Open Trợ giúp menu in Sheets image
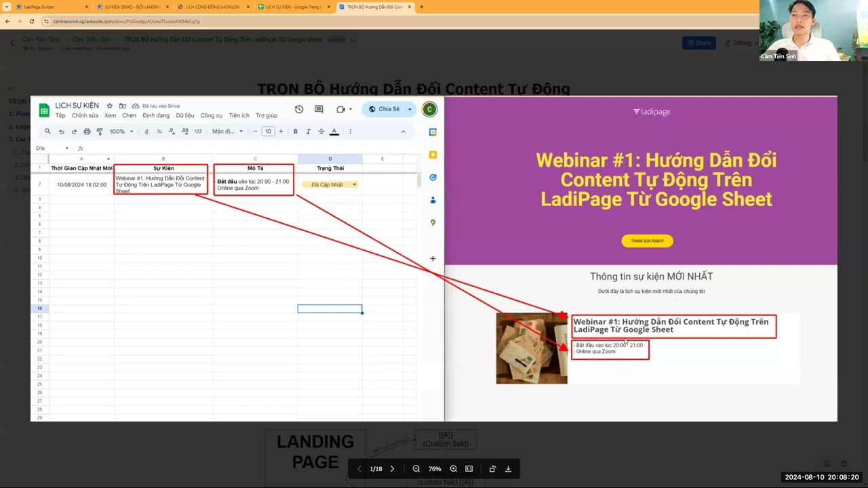Viewport: 868px width, 488px height. 267,116
